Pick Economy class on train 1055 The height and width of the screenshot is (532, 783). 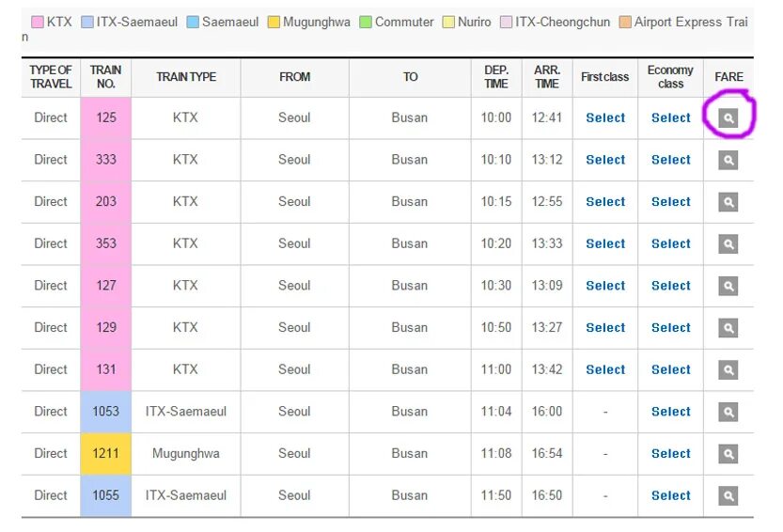670,495
